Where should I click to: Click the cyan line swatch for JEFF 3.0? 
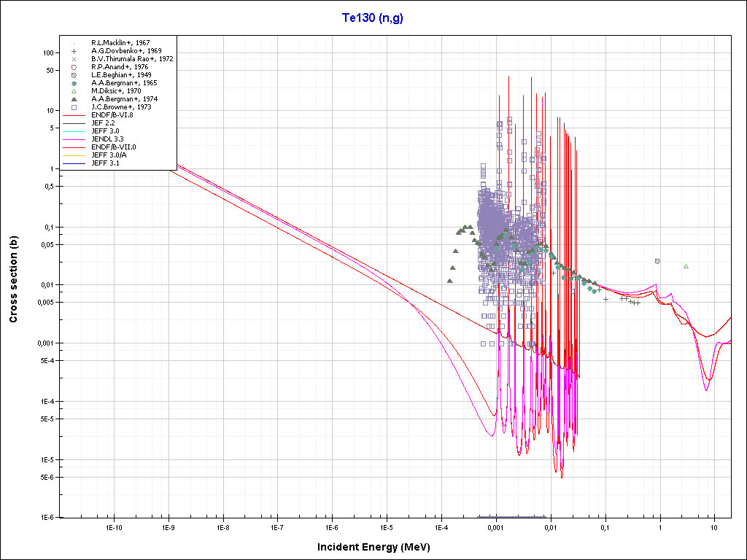pyautogui.click(x=74, y=131)
